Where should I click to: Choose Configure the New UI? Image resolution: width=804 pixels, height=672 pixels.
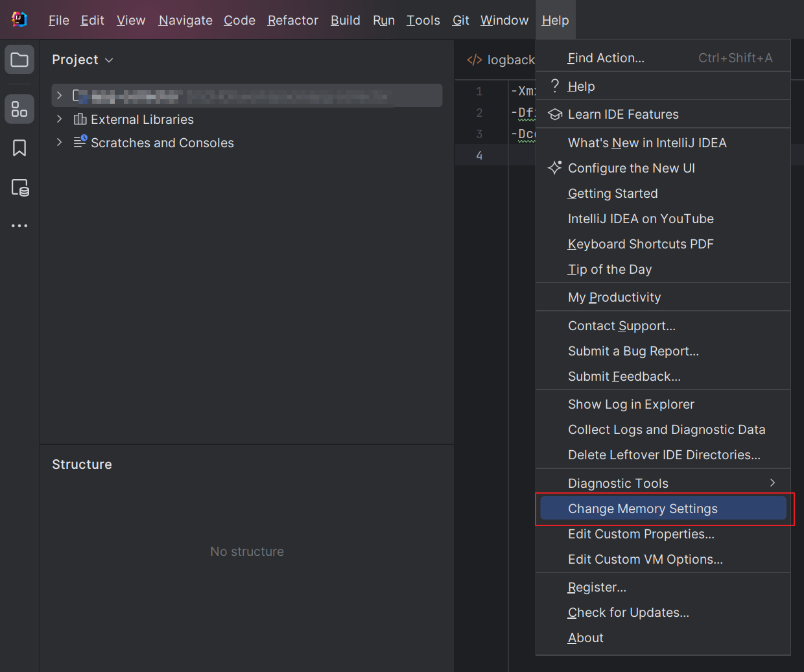tap(663, 168)
